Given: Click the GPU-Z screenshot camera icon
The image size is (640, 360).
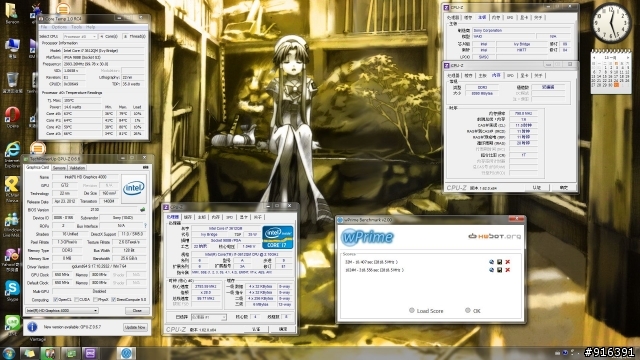Looking at the screenshot, I should pos(146,167).
